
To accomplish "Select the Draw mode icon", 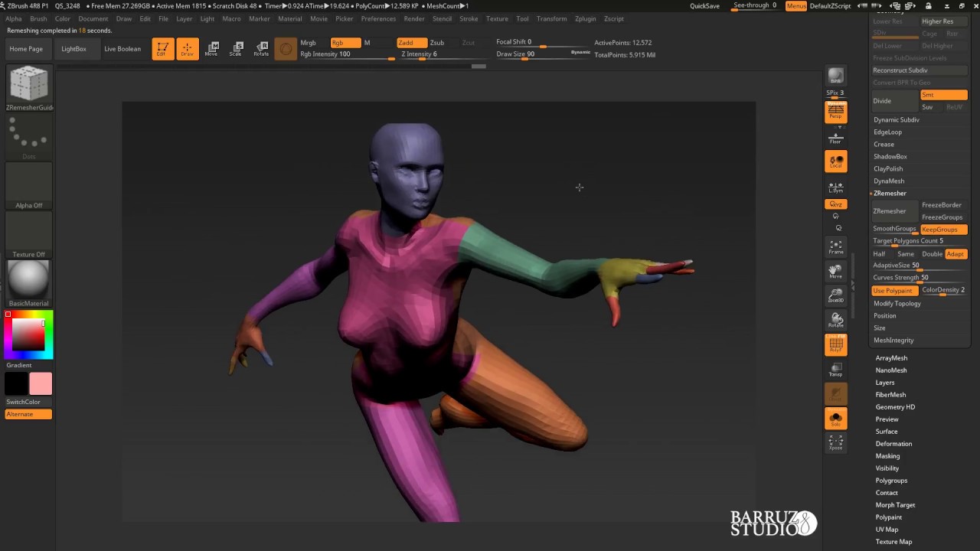I will point(187,49).
